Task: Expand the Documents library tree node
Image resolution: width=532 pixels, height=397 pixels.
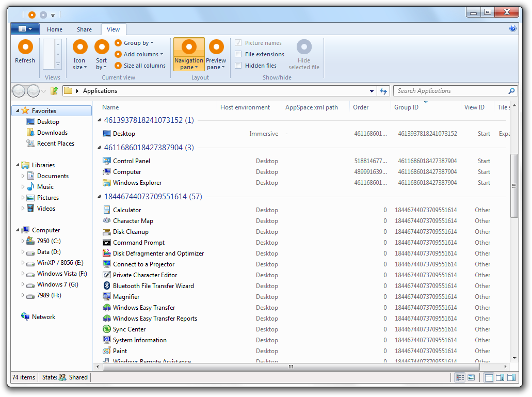Action: tap(23, 176)
